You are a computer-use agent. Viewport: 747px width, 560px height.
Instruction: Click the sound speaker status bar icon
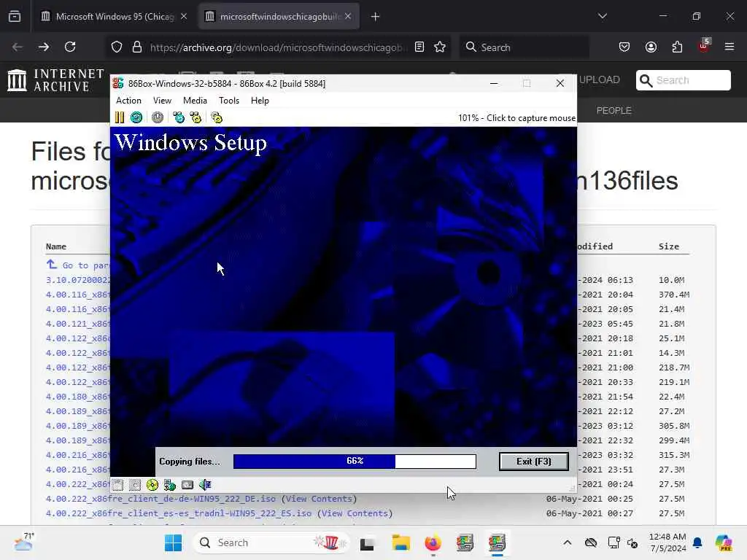click(x=205, y=485)
